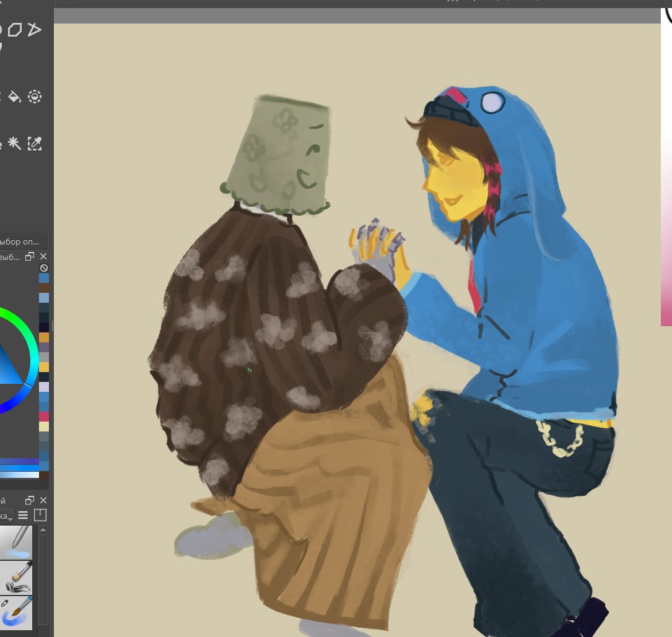Pick the lavender swatch in color history
Image resolution: width=672 pixels, height=637 pixels.
(x=44, y=387)
